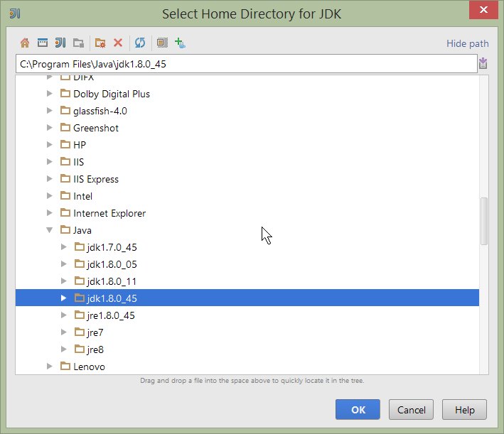Select the jdk1.7.0_45 folder

click(111, 247)
